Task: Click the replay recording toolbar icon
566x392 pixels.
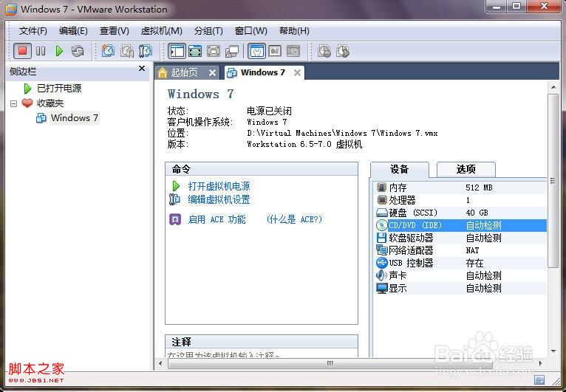Action: [343, 51]
